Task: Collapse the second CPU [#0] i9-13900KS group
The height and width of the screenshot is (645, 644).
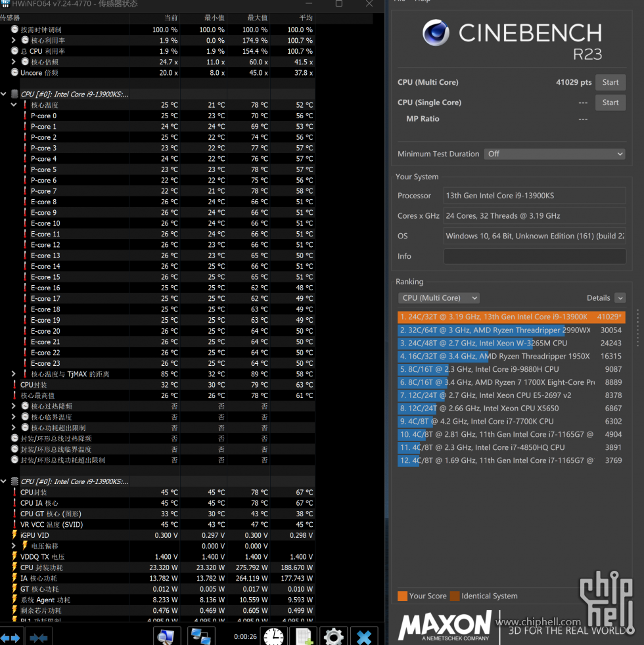Action: tap(4, 481)
